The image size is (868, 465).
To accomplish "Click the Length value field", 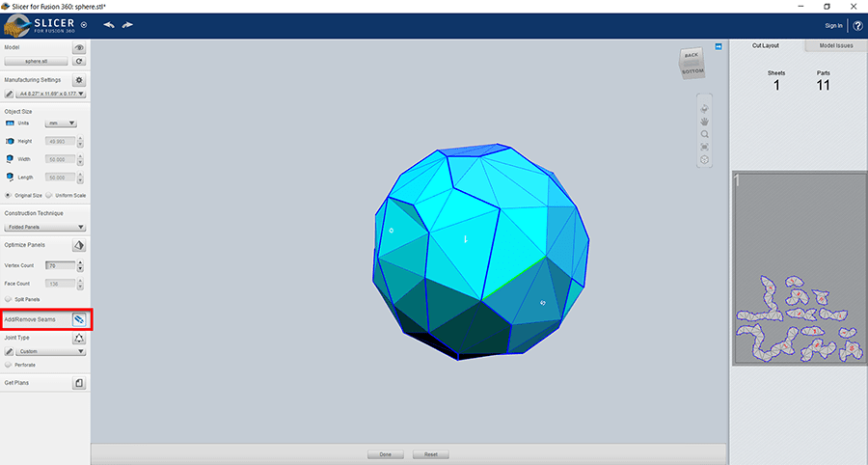I will pyautogui.click(x=60, y=178).
